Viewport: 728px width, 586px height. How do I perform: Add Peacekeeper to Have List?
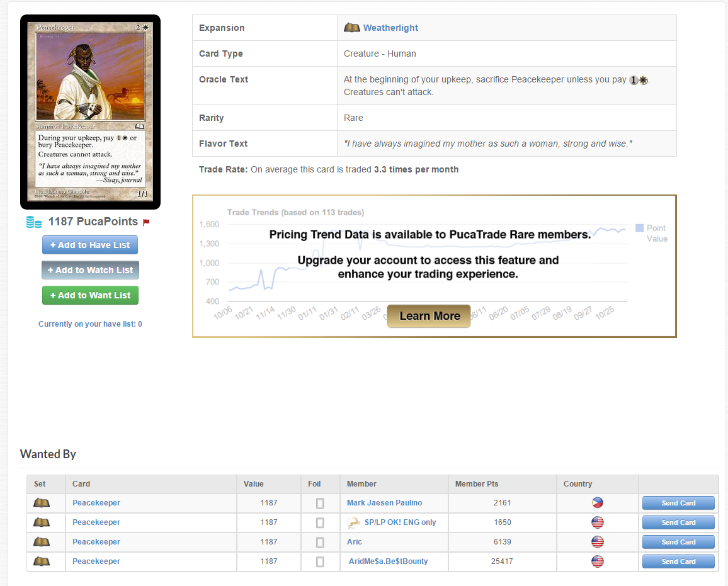tap(90, 245)
